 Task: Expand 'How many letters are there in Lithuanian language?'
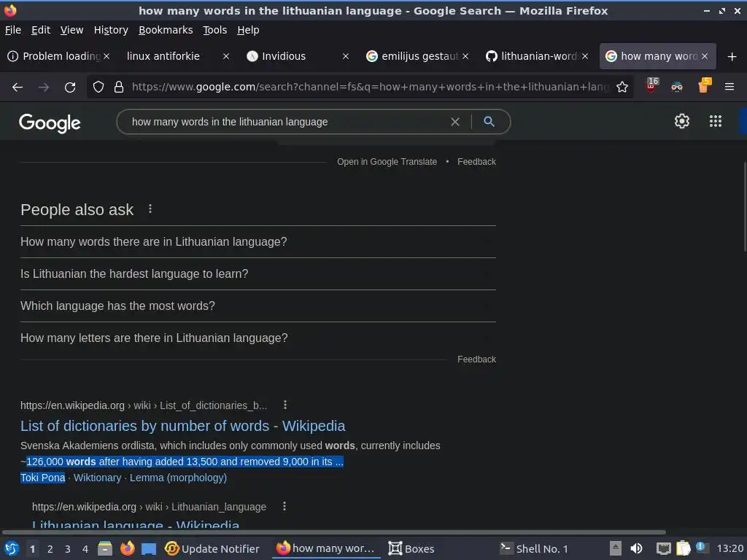(x=258, y=338)
